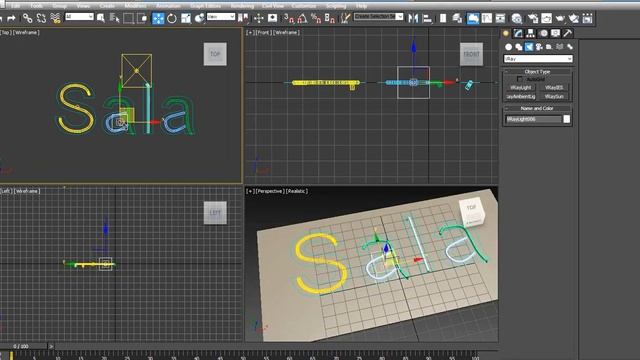Open the Render Setup icon
Viewport: 640px width, 360px height.
pyautogui.click(x=532, y=18)
